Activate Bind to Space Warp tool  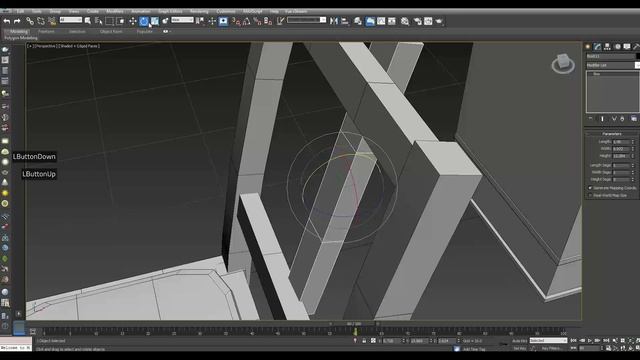pos(51,21)
